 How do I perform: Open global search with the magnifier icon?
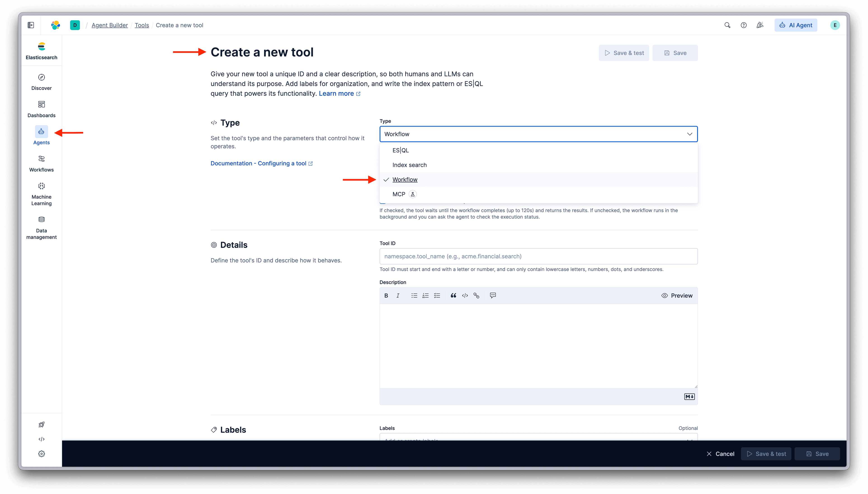point(727,25)
